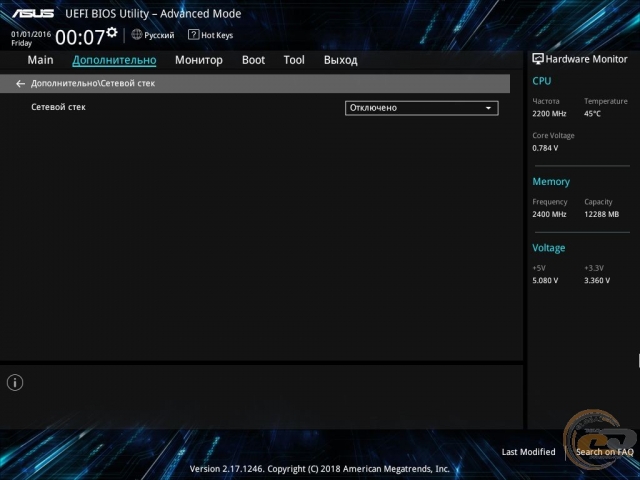The height and width of the screenshot is (480, 640).
Task: Click the Отключено dropdown arrow
Action: pos(488,108)
